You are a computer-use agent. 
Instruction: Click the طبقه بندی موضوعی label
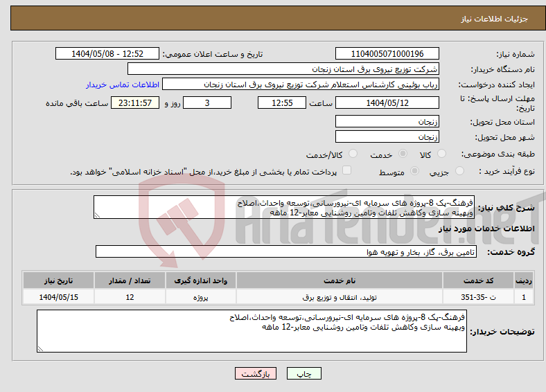pyautogui.click(x=498, y=154)
